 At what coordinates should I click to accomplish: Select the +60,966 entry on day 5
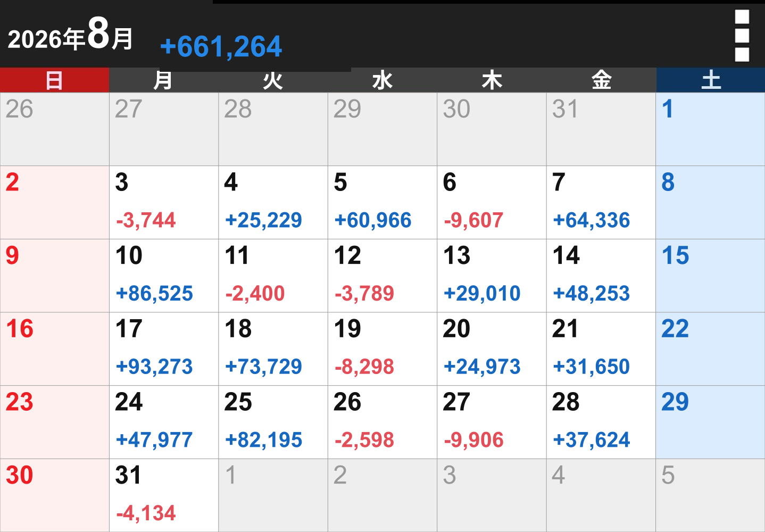pos(373,220)
